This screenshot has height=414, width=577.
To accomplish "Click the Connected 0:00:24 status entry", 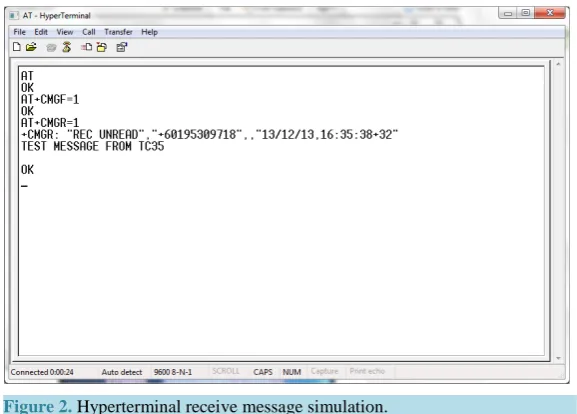I will click(x=42, y=372).
